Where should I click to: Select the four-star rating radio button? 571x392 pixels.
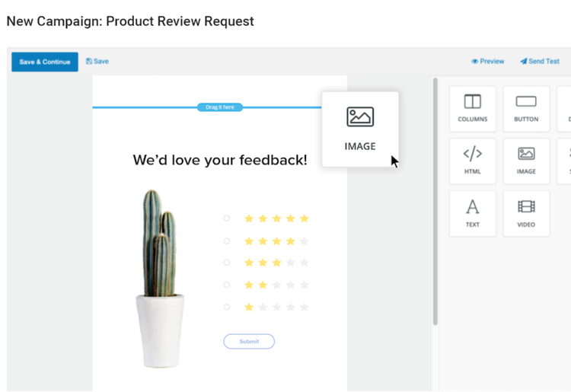click(227, 241)
